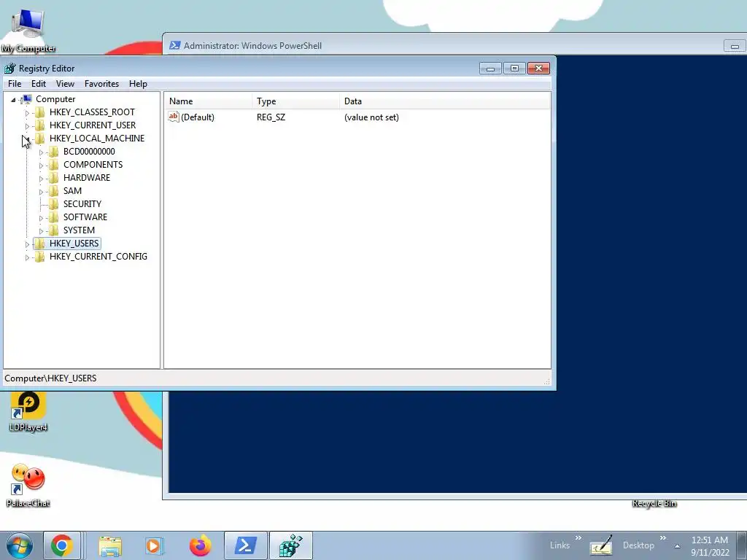Click the Windows Start button
747x560 pixels.
[x=19, y=545]
